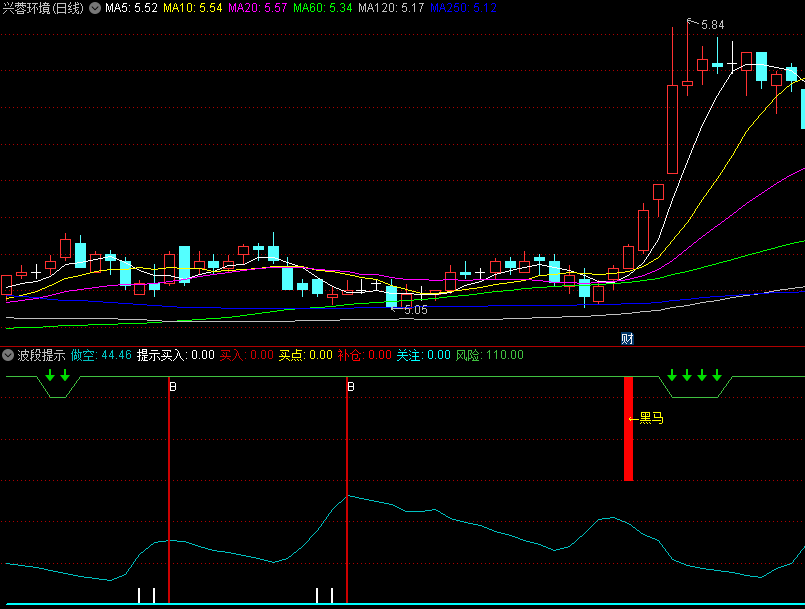The image size is (805, 609).
Task: Click the 风险: 110.00 green indicator value
Action: point(490,355)
